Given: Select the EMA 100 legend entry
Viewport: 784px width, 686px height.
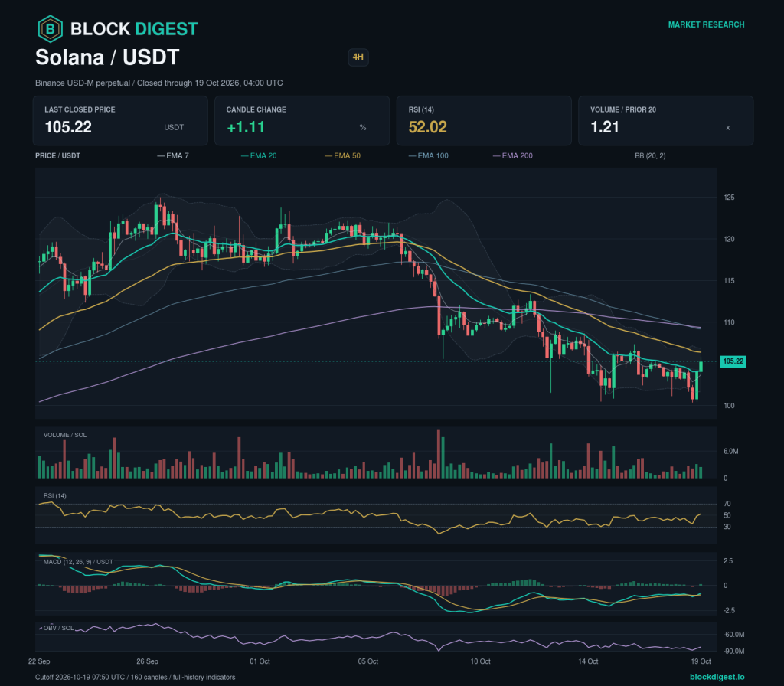Looking at the screenshot, I should pos(429,156).
